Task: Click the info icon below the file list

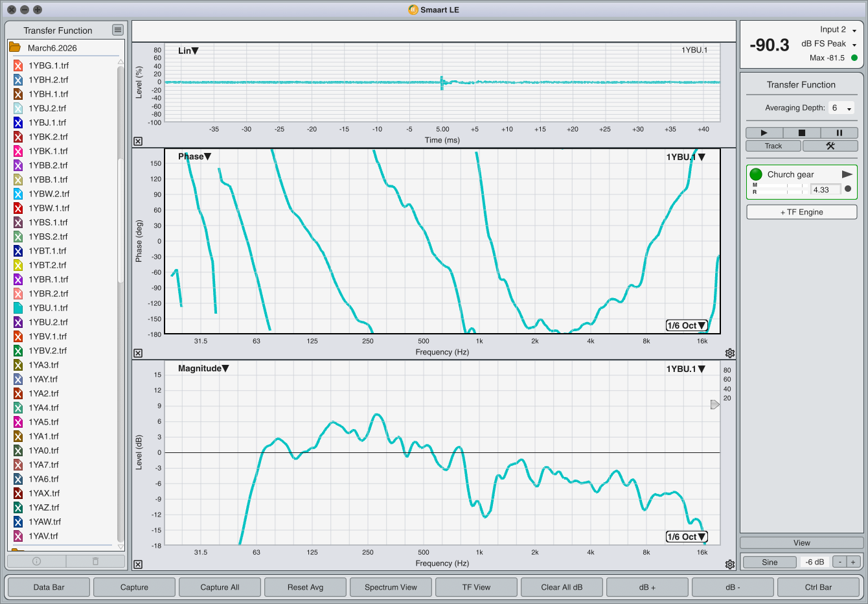Action: tap(36, 561)
